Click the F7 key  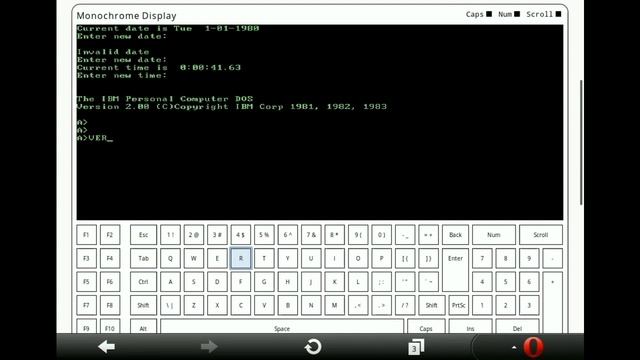coord(86,305)
